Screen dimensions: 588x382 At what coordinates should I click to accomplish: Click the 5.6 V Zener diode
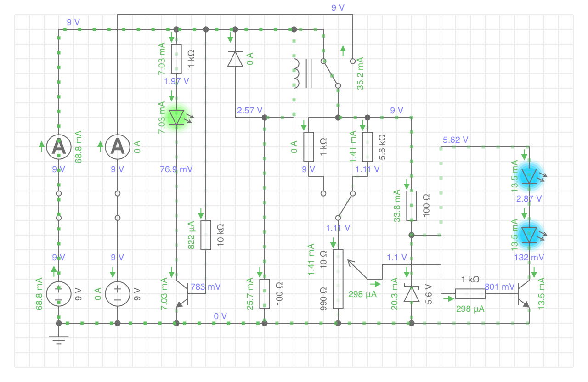(412, 294)
